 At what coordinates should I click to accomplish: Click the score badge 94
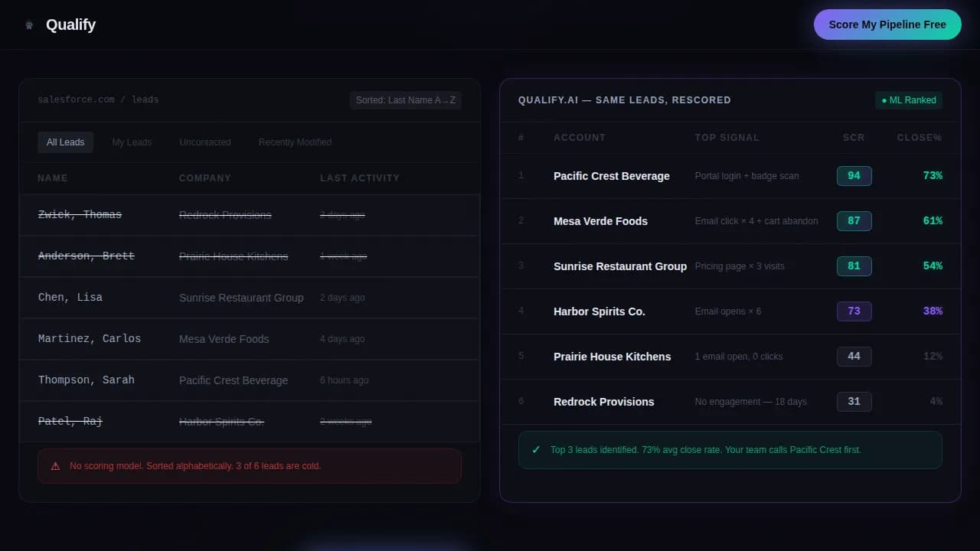(854, 176)
